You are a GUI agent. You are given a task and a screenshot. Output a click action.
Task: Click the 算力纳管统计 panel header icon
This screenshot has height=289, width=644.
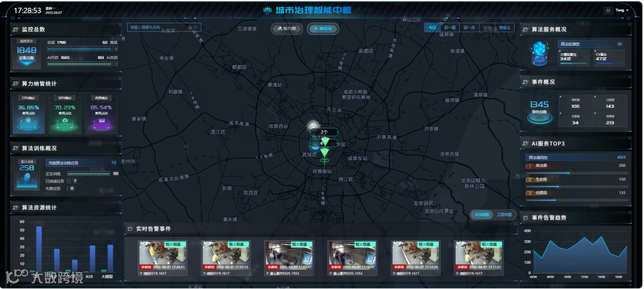pyautogui.click(x=16, y=84)
